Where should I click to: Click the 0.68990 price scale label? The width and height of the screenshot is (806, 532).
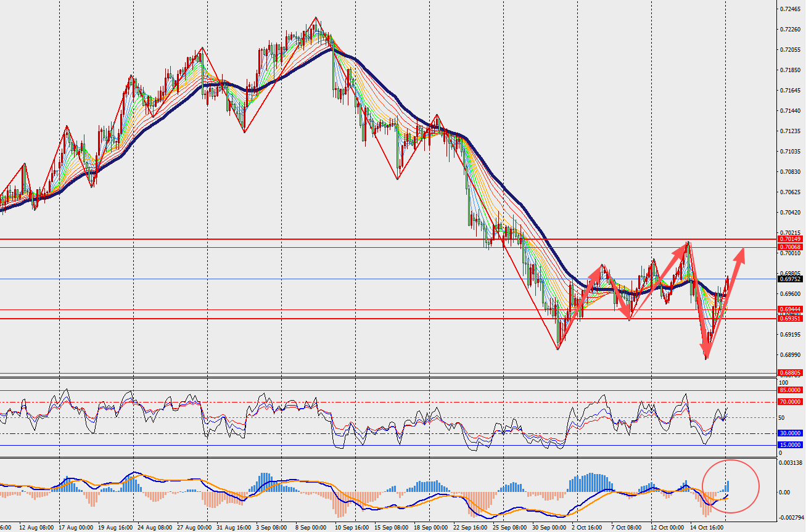(x=790, y=354)
